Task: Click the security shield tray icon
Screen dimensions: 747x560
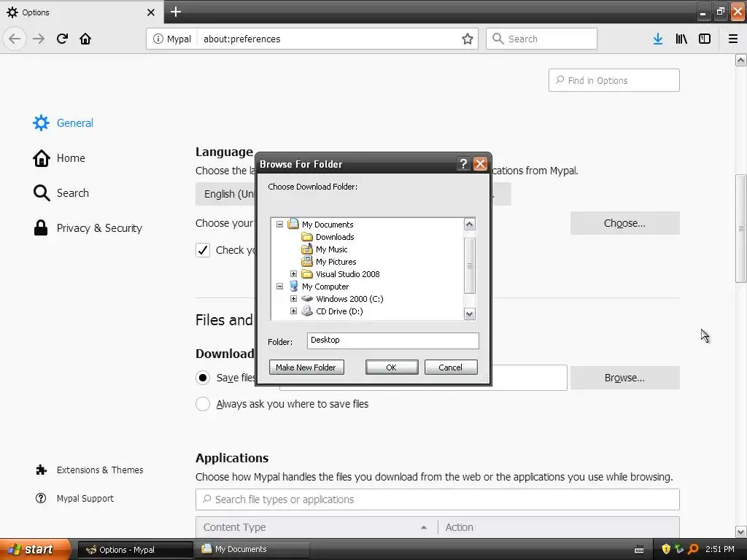Action: (666, 549)
